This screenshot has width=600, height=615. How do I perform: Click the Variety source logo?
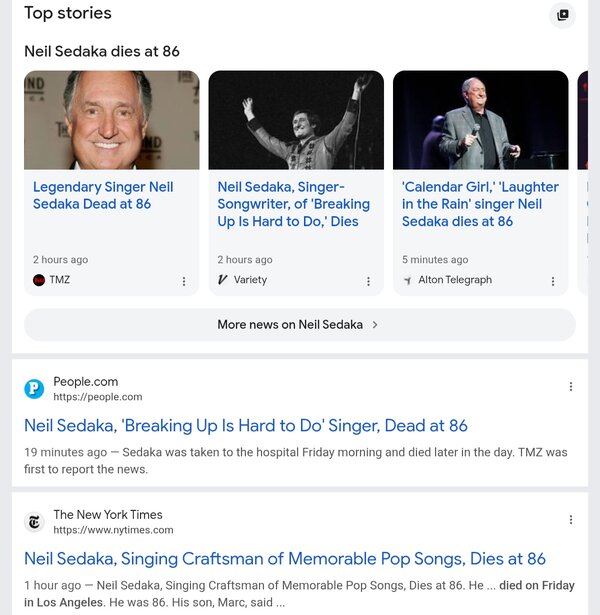(223, 280)
